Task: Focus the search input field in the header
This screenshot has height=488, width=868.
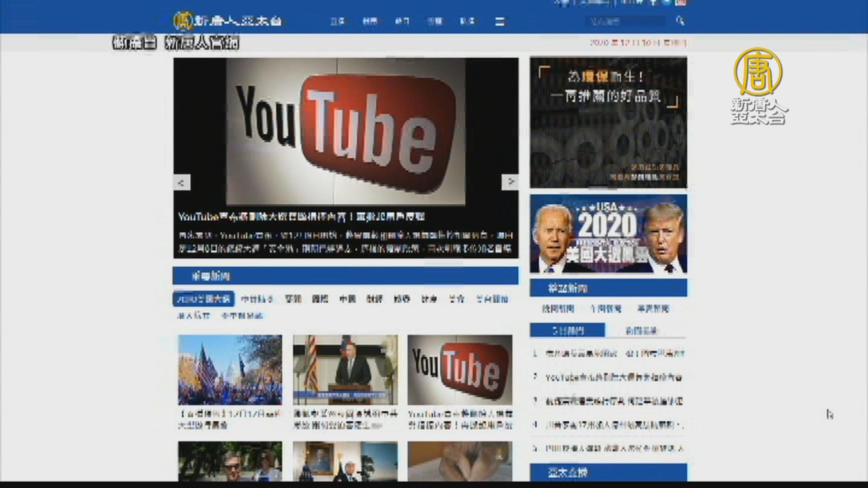Action: [x=626, y=21]
